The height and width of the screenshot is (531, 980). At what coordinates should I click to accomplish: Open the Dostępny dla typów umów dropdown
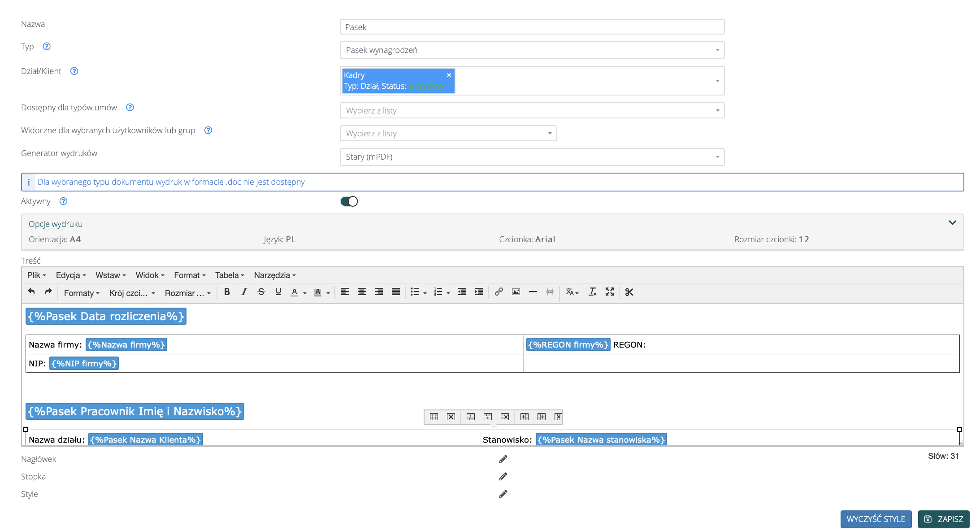pyautogui.click(x=532, y=110)
